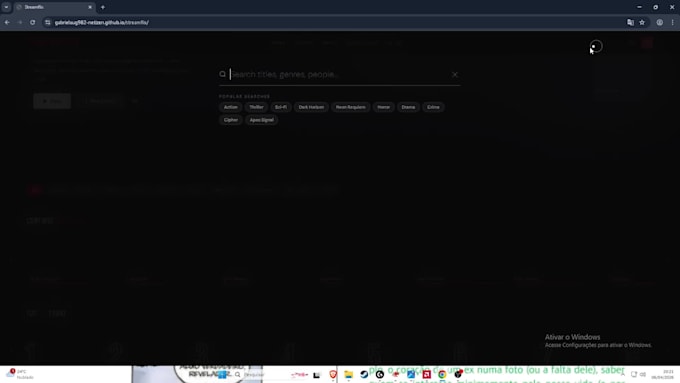This screenshot has height=383, width=680.
Task: Click the magnifier icon beside search field
Action: click(222, 74)
